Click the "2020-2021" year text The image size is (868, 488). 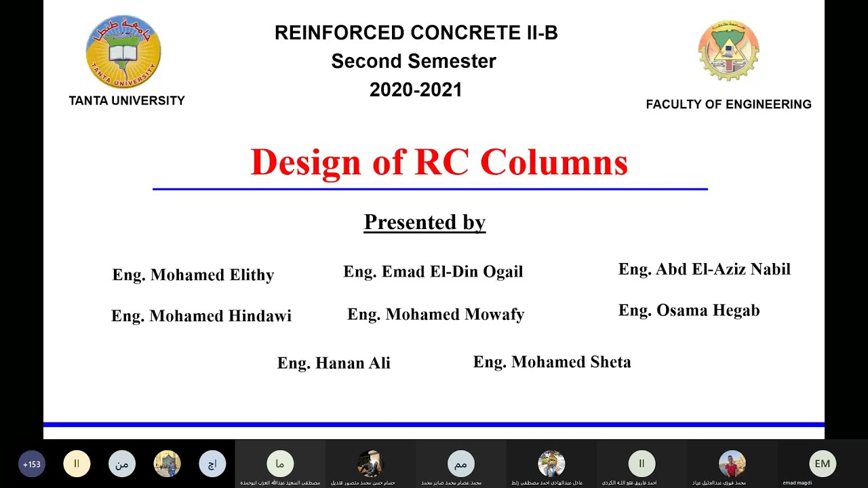click(416, 89)
